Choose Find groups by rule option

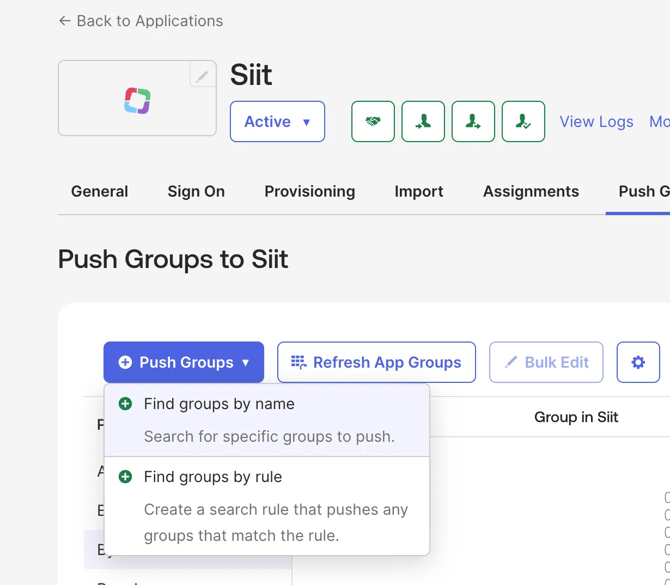[213, 477]
